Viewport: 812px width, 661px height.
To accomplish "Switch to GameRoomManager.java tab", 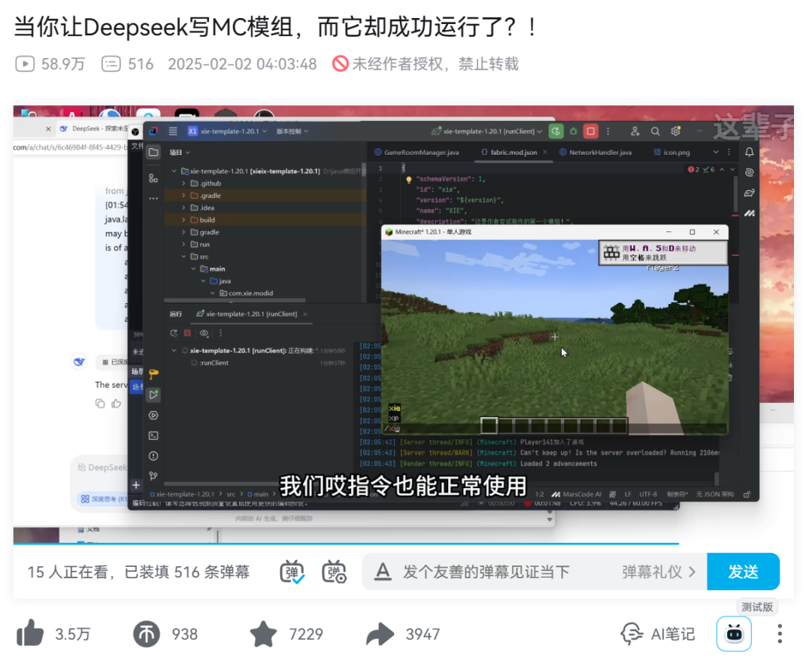I will [417, 153].
